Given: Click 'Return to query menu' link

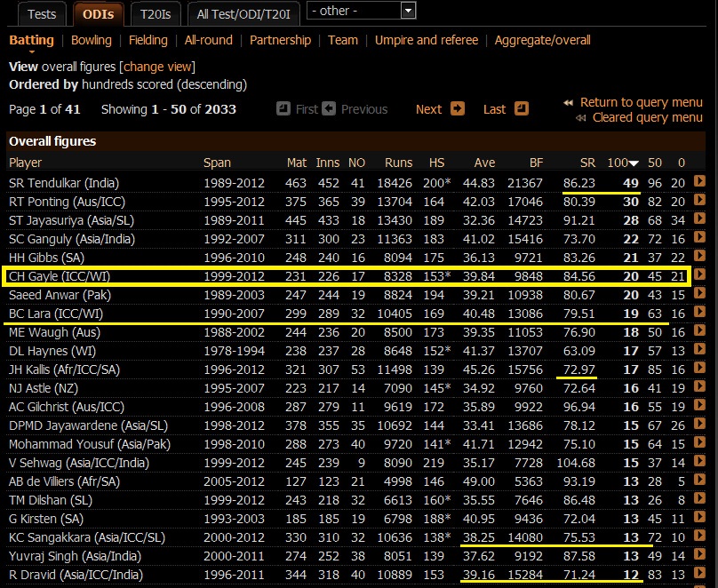Looking at the screenshot, I should (x=641, y=102).
